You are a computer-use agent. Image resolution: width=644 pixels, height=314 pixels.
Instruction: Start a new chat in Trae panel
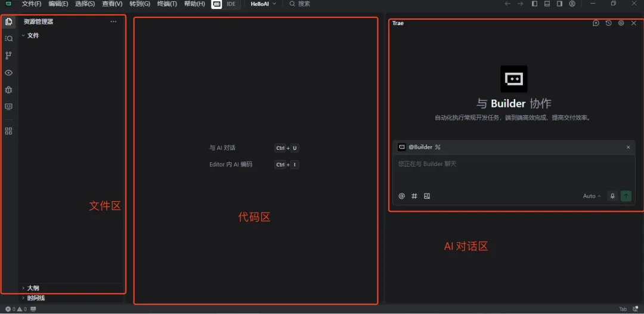[x=596, y=23]
